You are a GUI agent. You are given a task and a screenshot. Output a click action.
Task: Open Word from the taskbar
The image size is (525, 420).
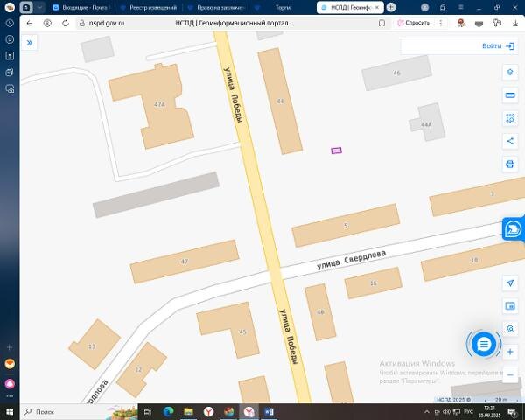(x=269, y=411)
